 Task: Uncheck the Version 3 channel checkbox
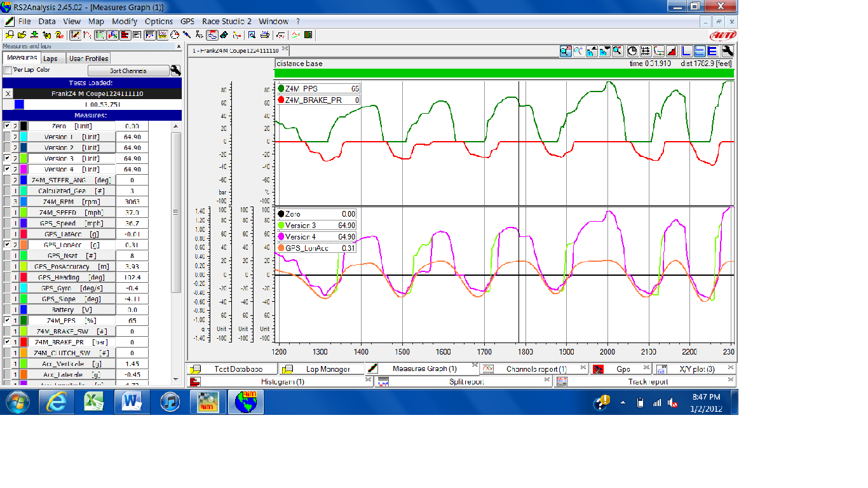click(7, 159)
